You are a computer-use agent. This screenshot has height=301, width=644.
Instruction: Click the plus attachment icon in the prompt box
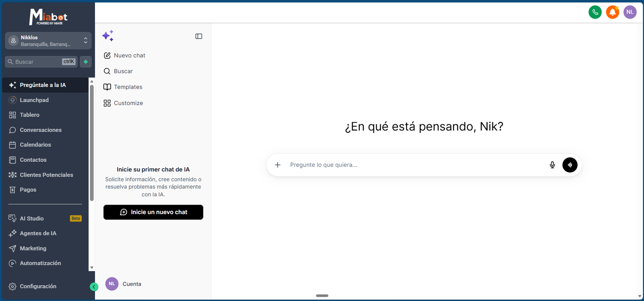(278, 165)
